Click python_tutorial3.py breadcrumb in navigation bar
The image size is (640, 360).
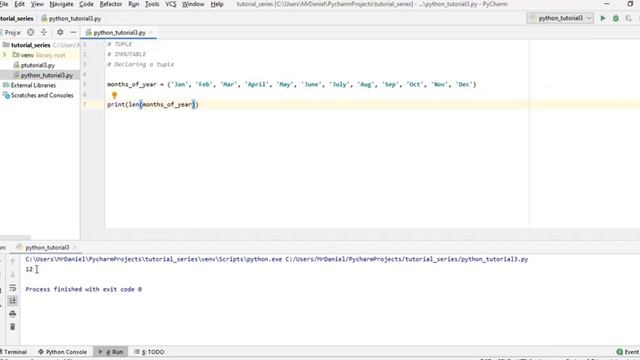[71, 18]
